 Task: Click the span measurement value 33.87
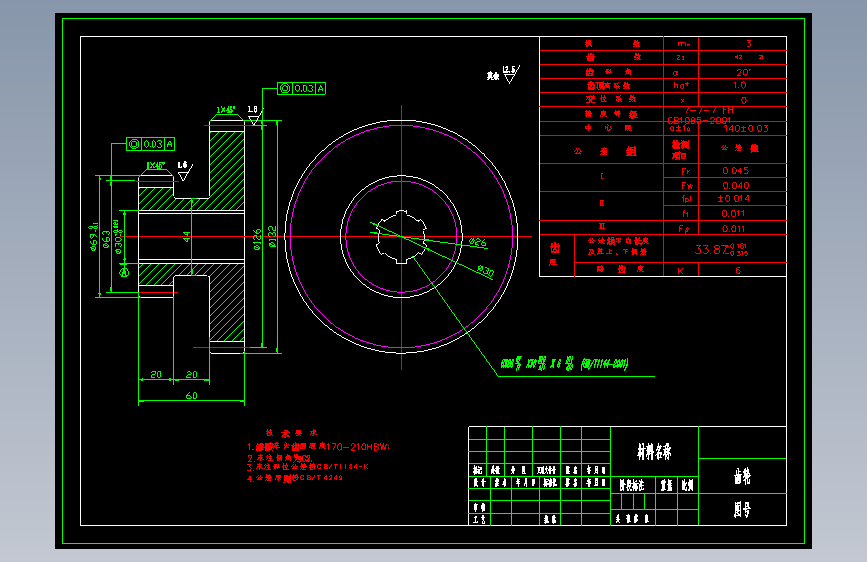tap(721, 249)
